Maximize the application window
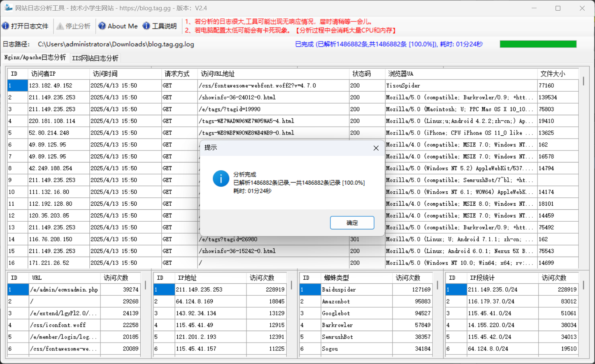 [558, 8]
